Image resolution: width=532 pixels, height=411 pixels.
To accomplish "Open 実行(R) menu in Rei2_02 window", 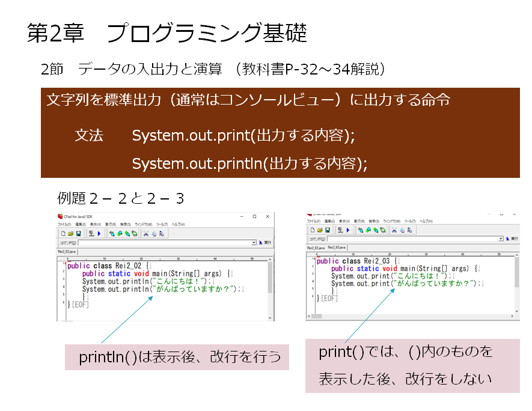I will (x=111, y=225).
